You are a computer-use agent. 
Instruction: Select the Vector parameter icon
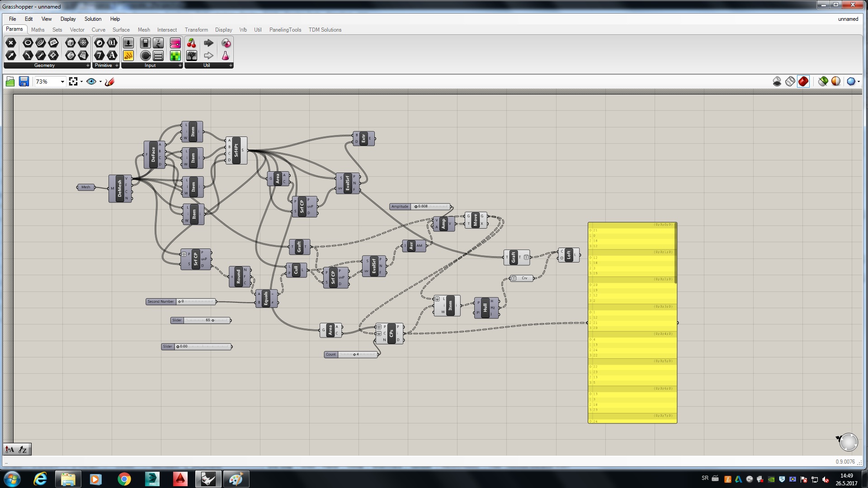point(11,56)
